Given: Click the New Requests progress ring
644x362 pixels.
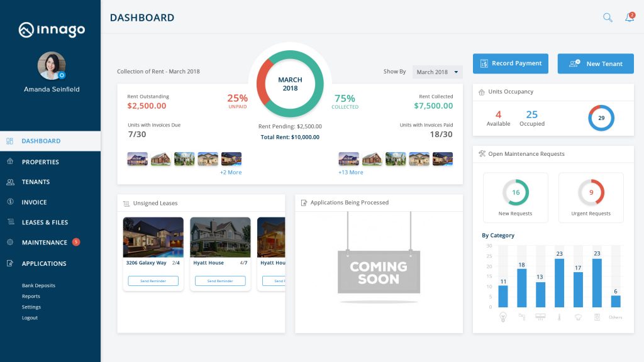Looking at the screenshot, I should [x=516, y=192].
